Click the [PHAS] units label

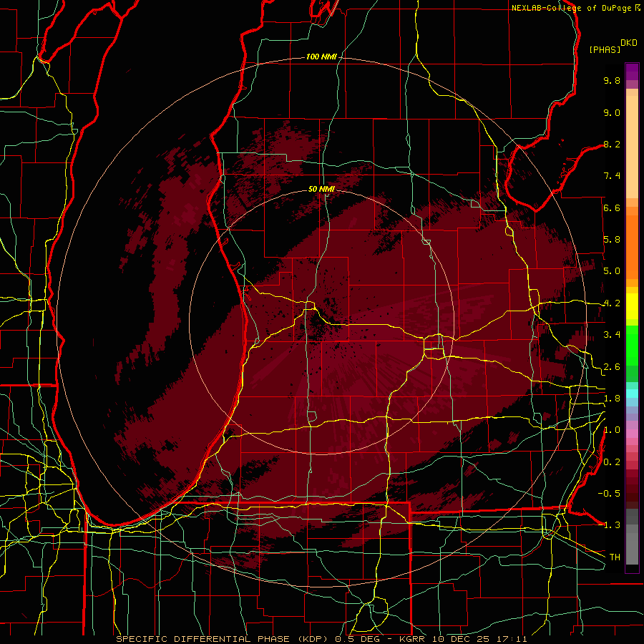[605, 49]
